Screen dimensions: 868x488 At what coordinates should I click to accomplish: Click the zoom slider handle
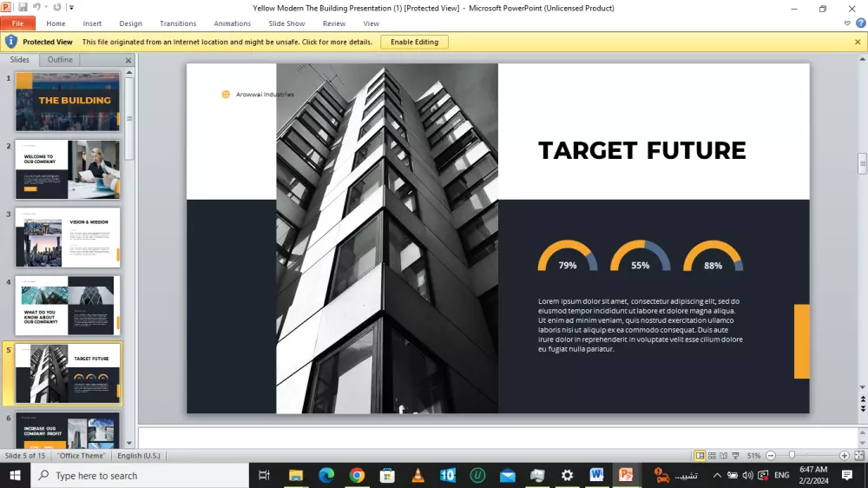tap(792, 455)
